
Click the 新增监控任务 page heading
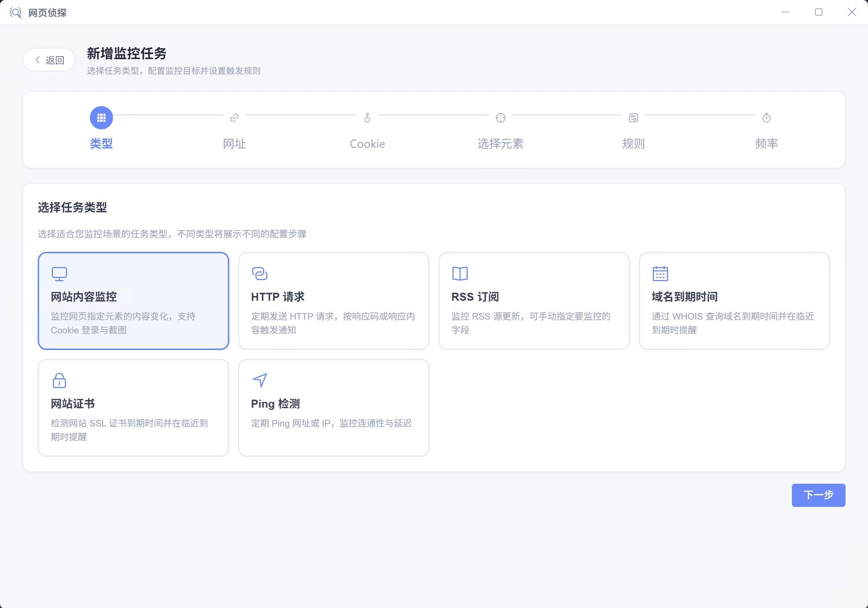(127, 53)
